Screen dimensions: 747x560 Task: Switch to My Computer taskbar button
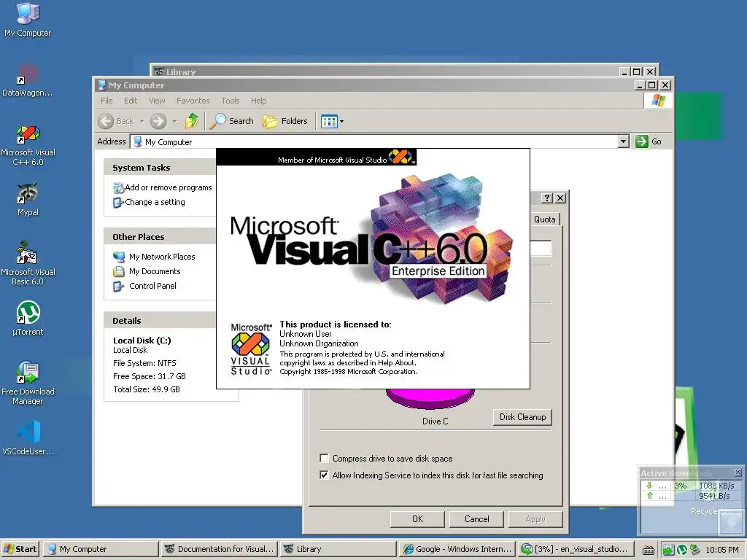point(101,549)
